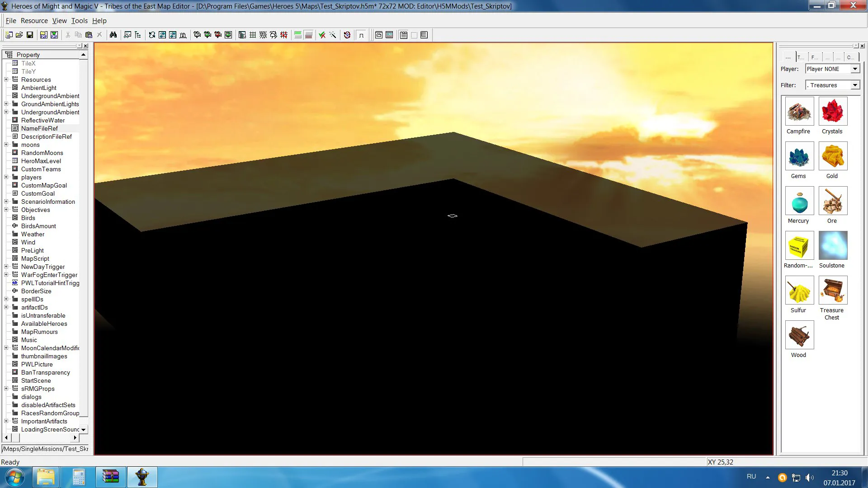Open the Tools menu
The height and width of the screenshot is (488, 868).
pyautogui.click(x=80, y=21)
